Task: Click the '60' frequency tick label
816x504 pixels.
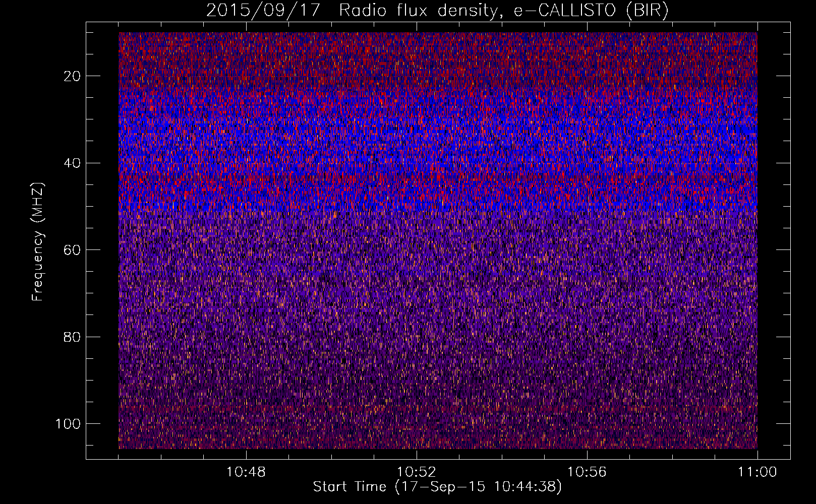Action: click(73, 250)
